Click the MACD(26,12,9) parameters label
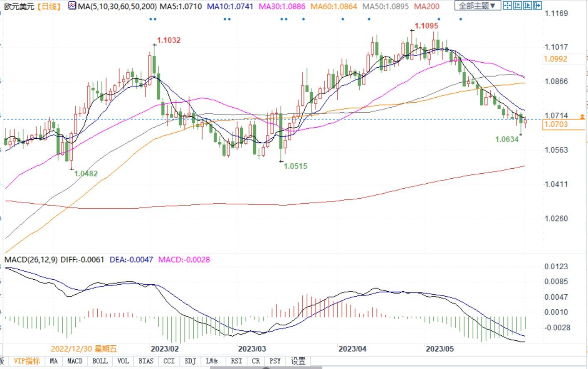 [x=31, y=260]
